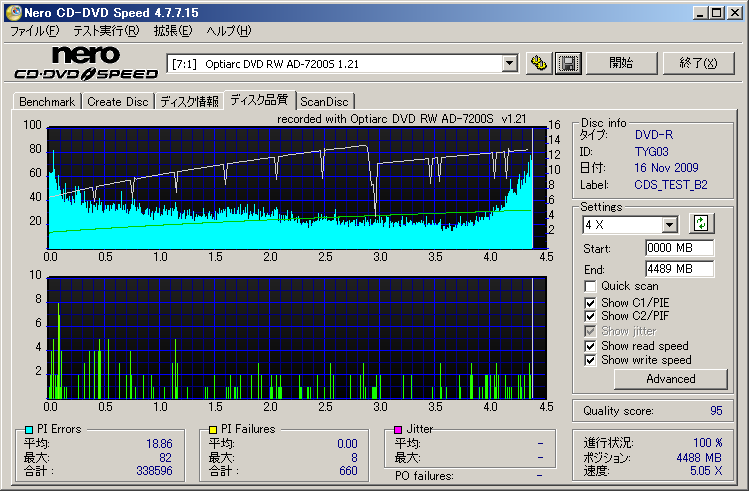Switch to the Create Disc tab
This screenshot has width=749, height=491.
click(118, 102)
